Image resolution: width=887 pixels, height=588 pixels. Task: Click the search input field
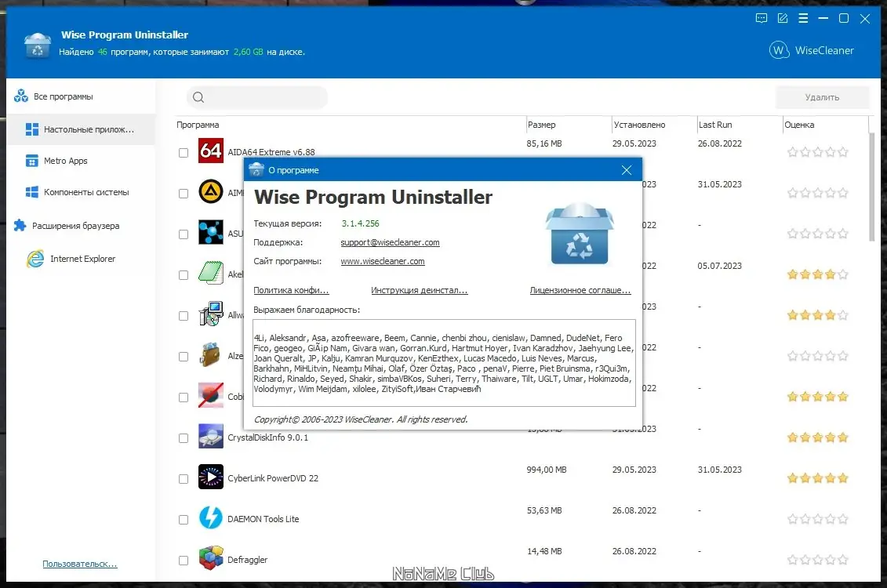point(257,97)
